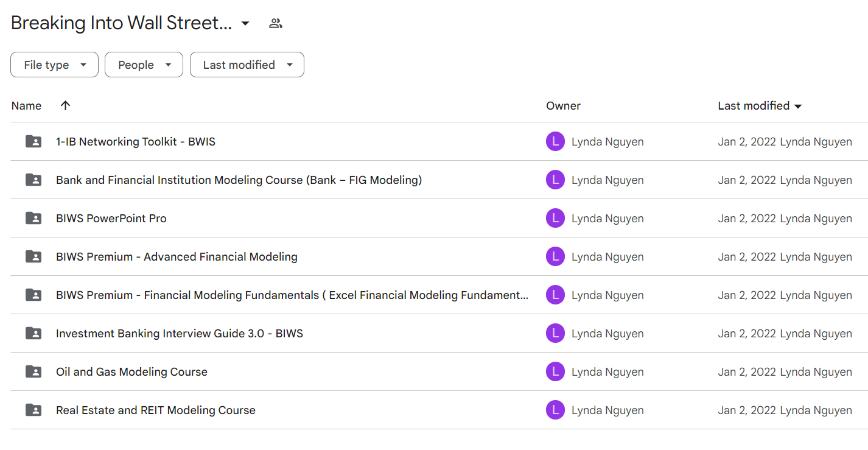Click folder icon for Real Estate and REIT Modeling Course

pos(33,410)
